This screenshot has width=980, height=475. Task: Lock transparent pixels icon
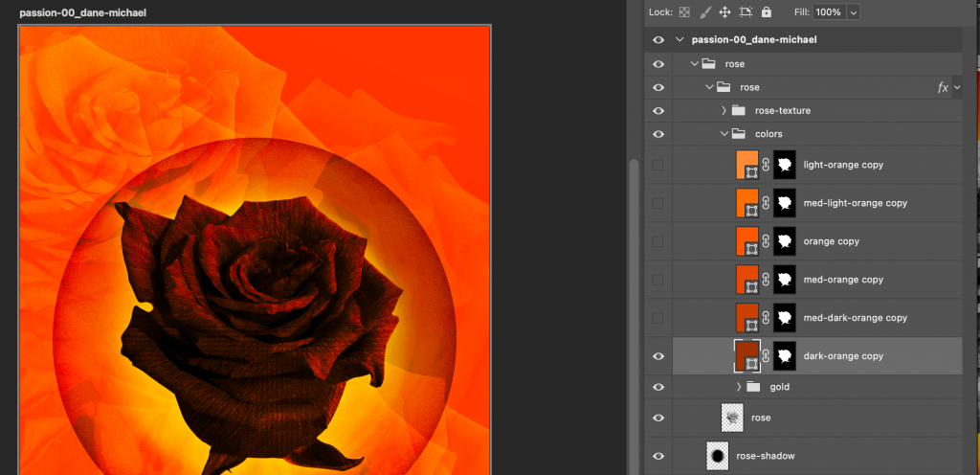pyautogui.click(x=684, y=11)
